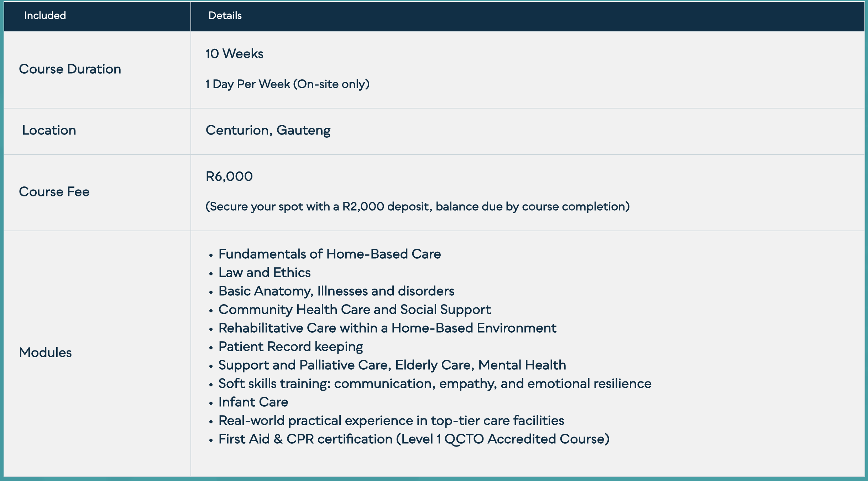Click 'Basic Anatomy, Illnesses and disorders' item

[x=336, y=291]
